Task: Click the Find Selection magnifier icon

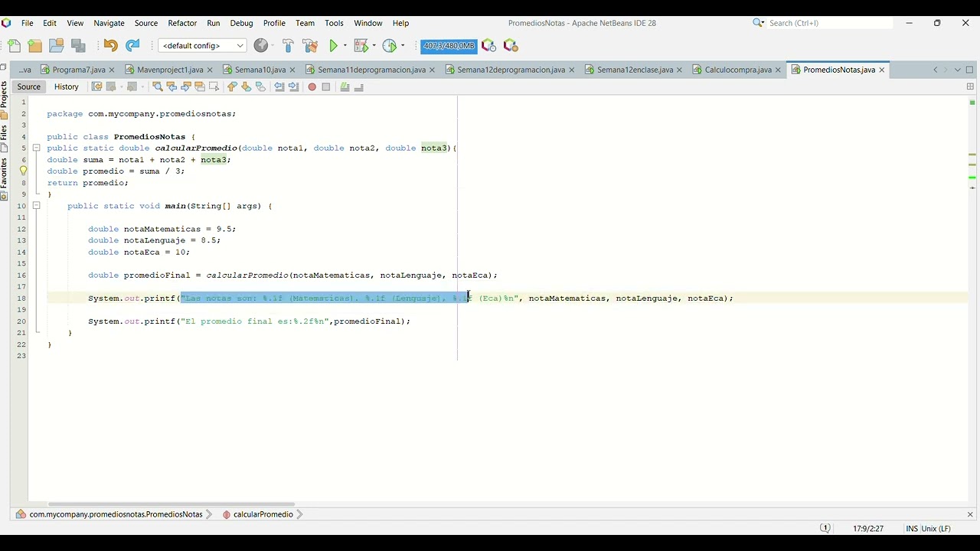Action: coord(158,86)
